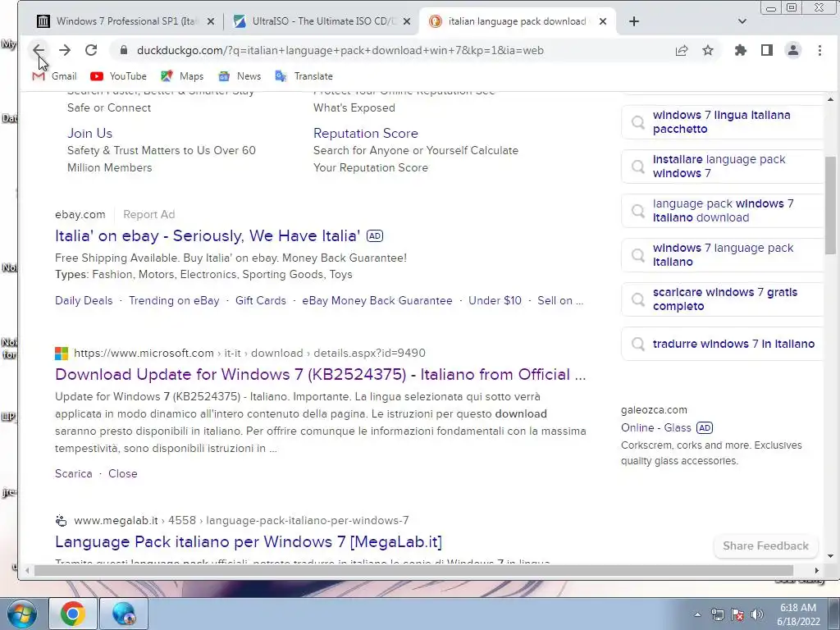Open YouTube bookmark
This screenshot has width=840, height=630.
pos(118,76)
